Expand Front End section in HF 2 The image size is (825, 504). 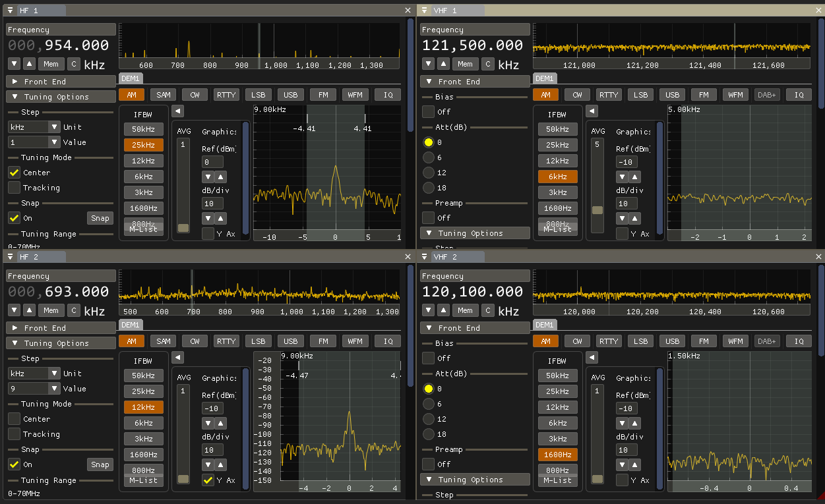click(15, 328)
